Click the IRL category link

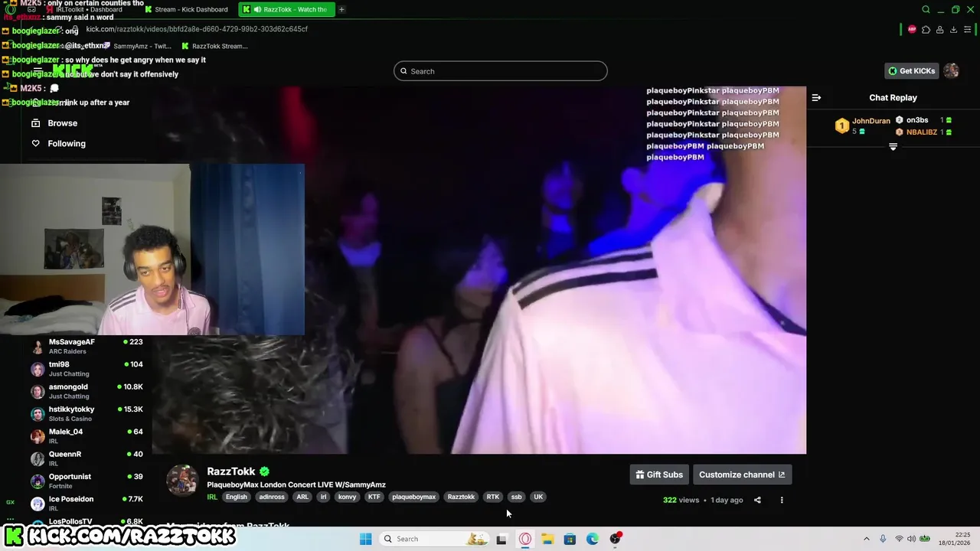click(x=212, y=497)
